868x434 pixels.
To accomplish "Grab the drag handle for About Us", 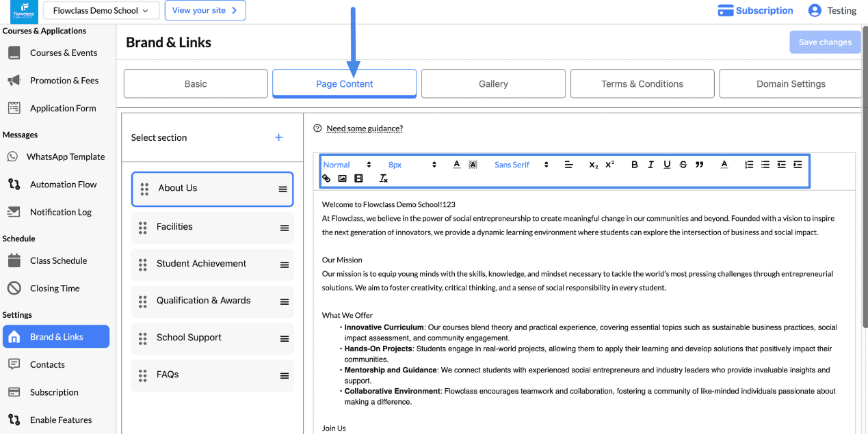I will coord(144,189).
